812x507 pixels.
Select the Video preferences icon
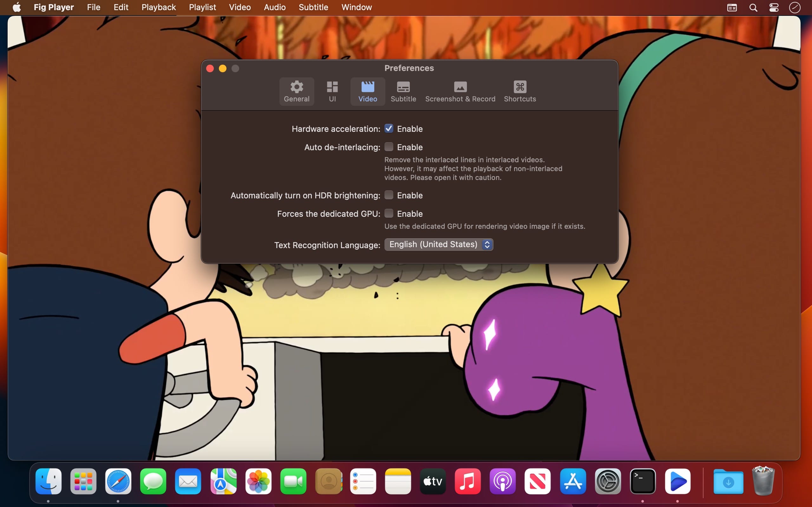click(367, 91)
